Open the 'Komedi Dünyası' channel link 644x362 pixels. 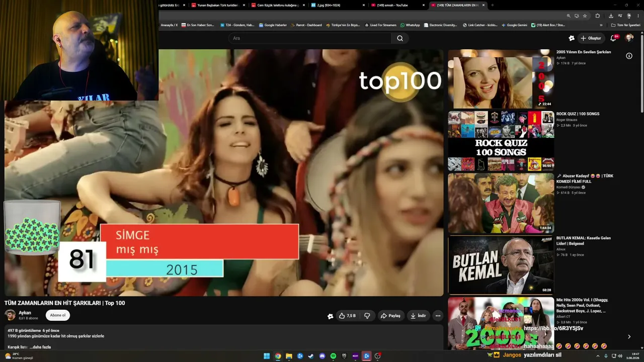pyautogui.click(x=569, y=187)
